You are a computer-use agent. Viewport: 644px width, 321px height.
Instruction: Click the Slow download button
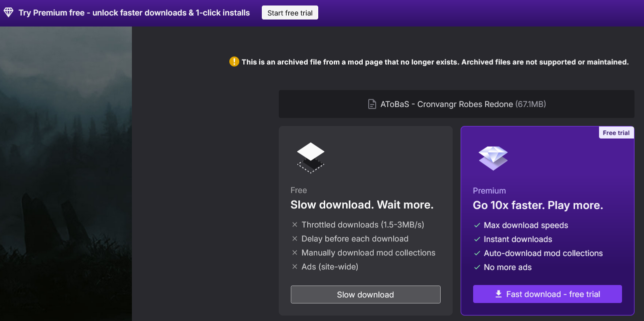(x=365, y=294)
